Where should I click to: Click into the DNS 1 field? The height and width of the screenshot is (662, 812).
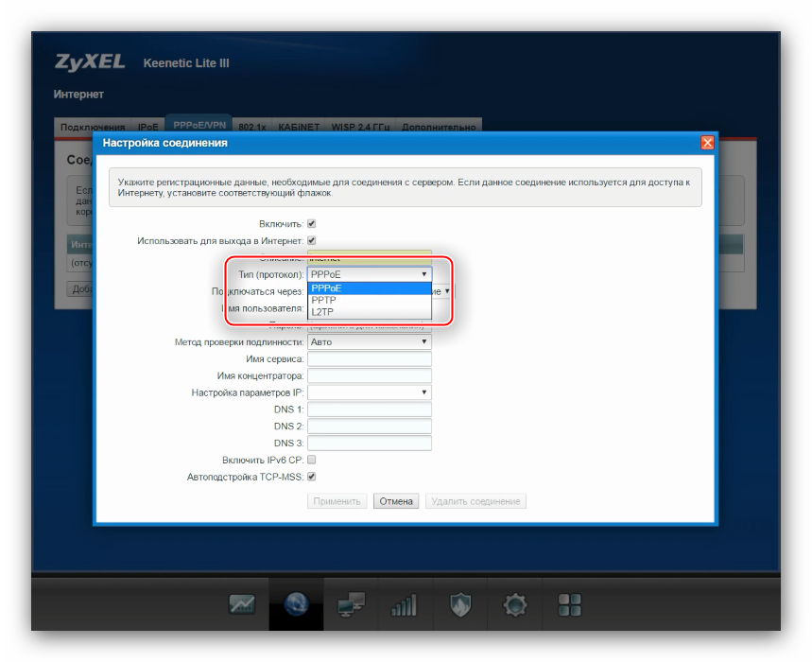pos(370,409)
